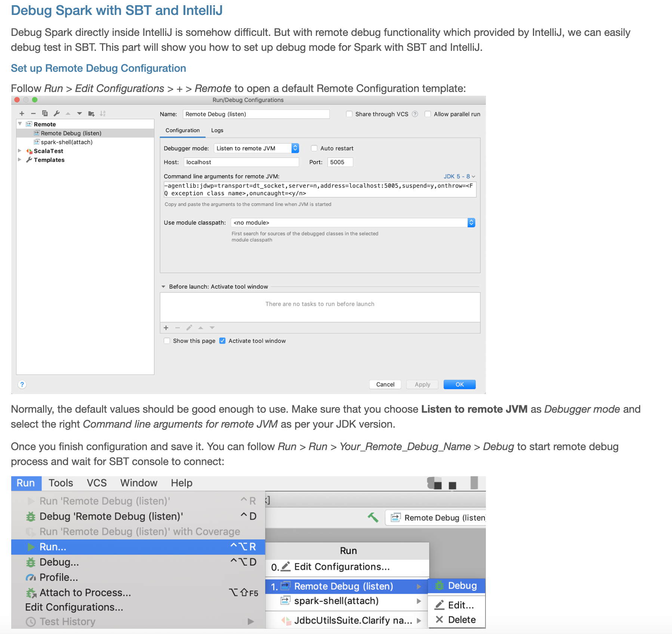Follow the Debug Spark with SBT and IntelliJ heading link

[117, 10]
